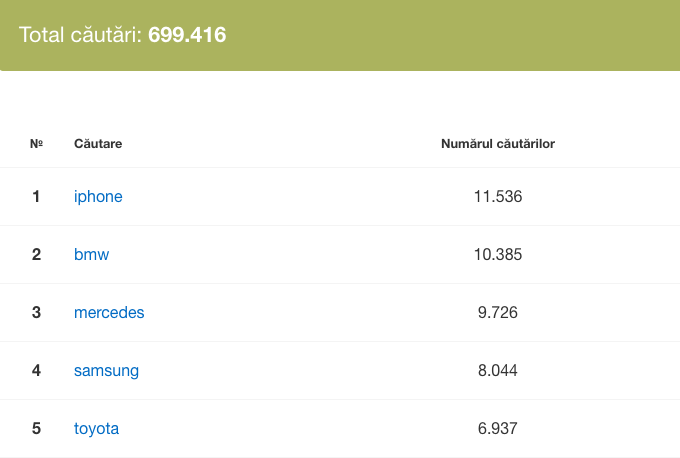Click the 8.044 count for samsung
Viewport: 680px width, 458px height.
tap(498, 370)
